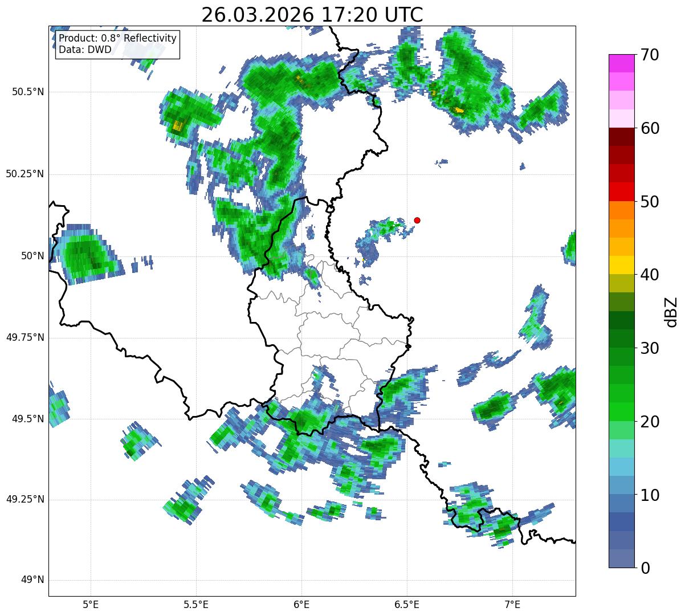
Task: Click the 49.75°N latitude label
Action: 25,337
